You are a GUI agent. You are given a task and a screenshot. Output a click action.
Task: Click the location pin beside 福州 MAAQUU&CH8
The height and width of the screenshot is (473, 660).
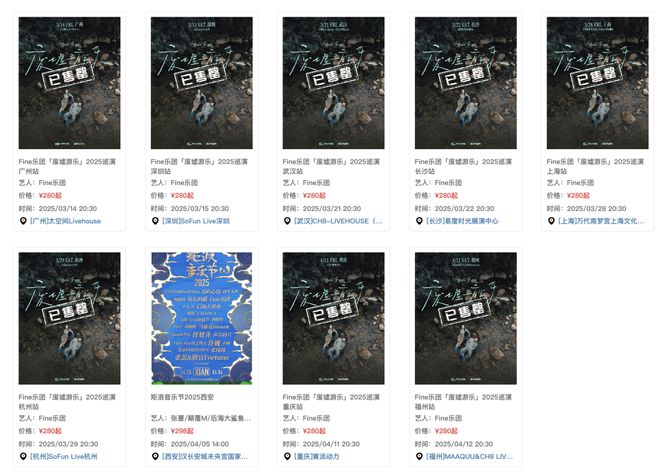point(419,456)
